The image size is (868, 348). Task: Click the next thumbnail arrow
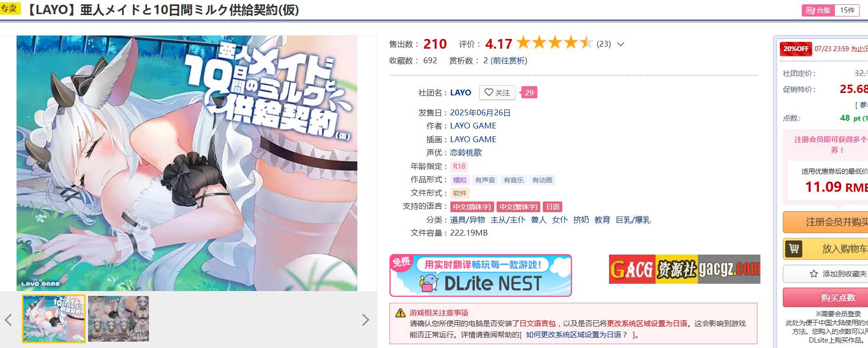(366, 320)
